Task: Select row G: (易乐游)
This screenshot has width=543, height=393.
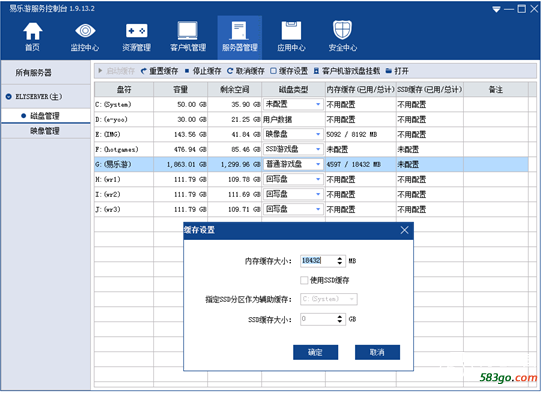Action: point(311,164)
